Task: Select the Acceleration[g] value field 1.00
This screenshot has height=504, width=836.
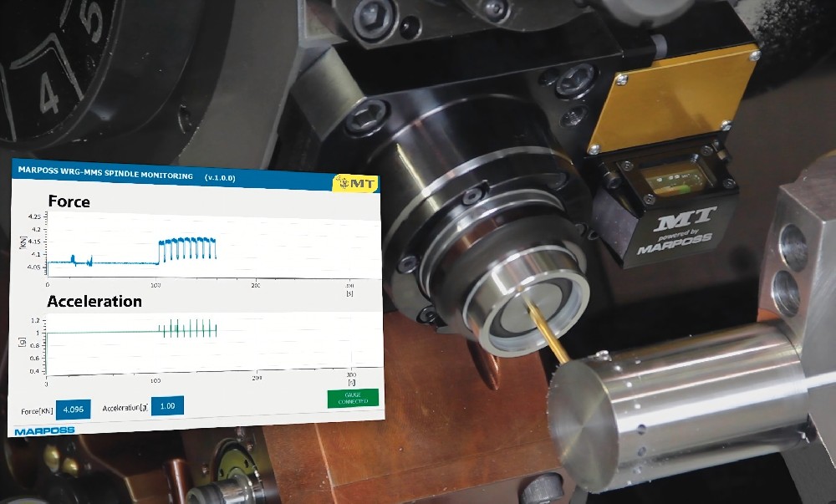Action: point(167,406)
